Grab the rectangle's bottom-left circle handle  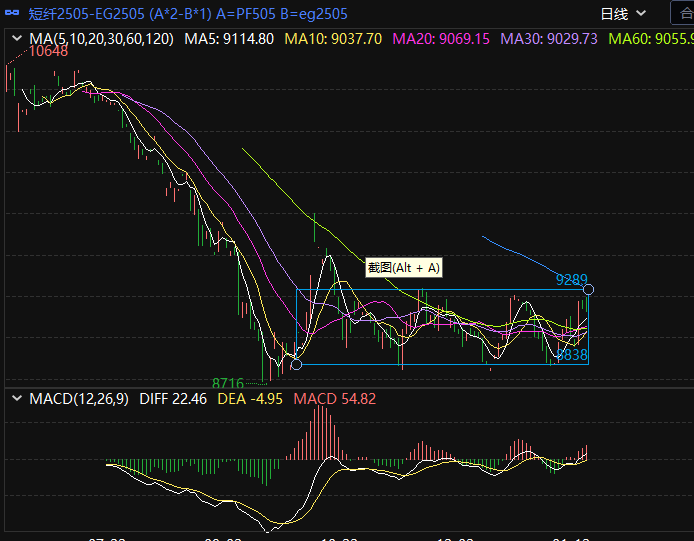[x=296, y=364]
